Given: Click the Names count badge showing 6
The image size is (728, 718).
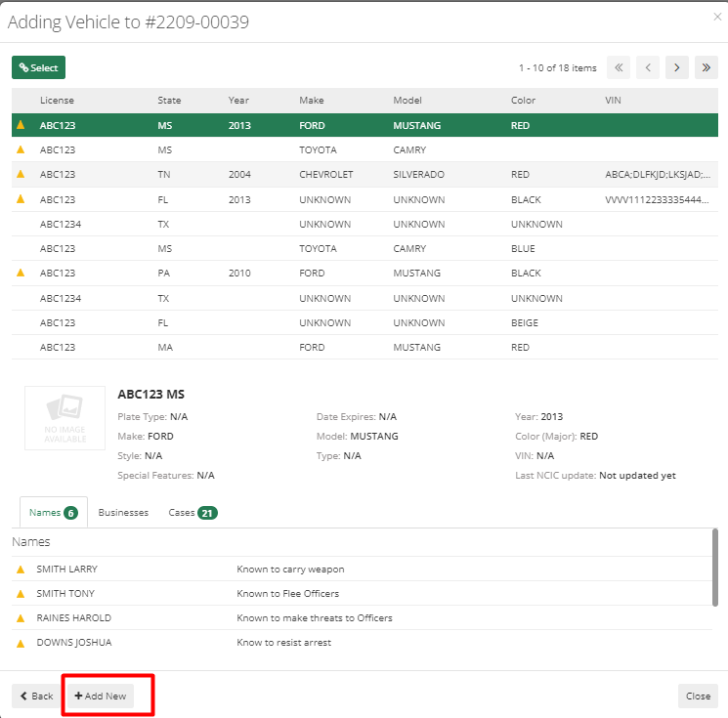Looking at the screenshot, I should pyautogui.click(x=70, y=513).
